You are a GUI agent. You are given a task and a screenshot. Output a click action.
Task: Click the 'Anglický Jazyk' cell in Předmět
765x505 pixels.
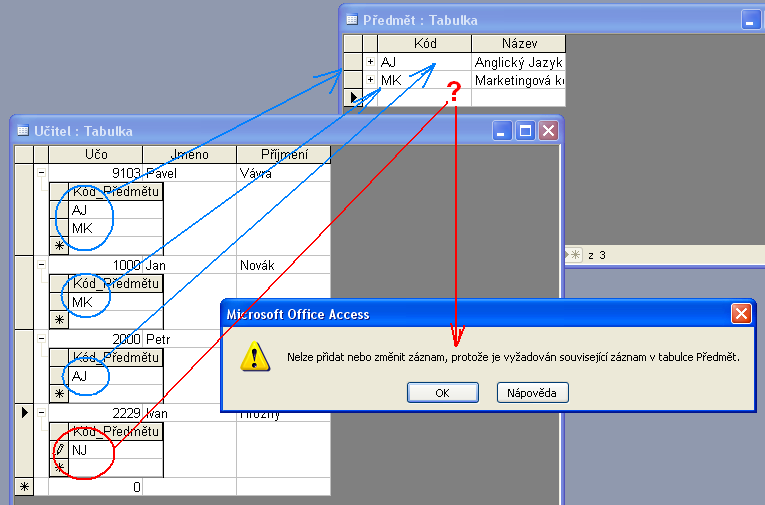(519, 62)
